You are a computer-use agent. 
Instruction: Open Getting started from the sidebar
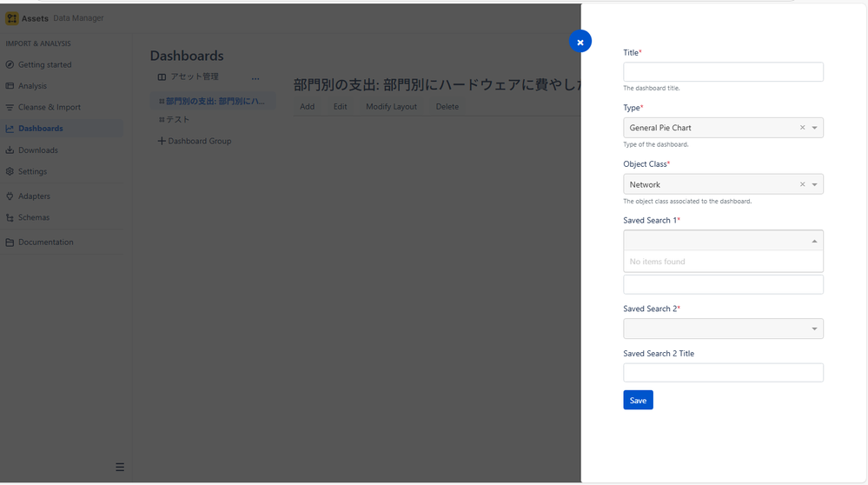(x=44, y=65)
